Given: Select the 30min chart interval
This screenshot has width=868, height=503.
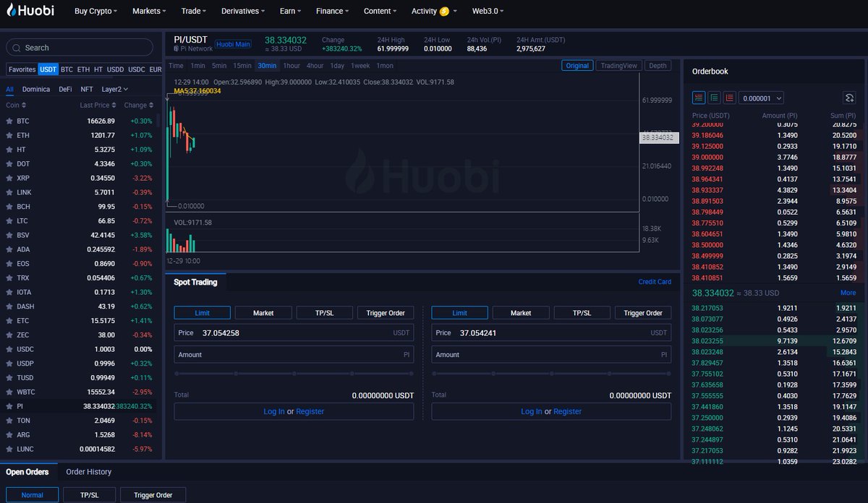Looking at the screenshot, I should [x=267, y=66].
